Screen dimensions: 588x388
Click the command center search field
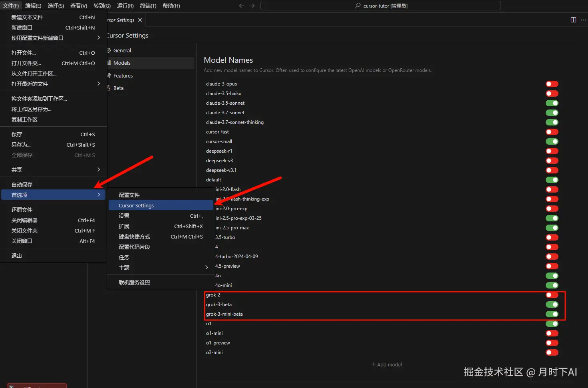[380, 6]
